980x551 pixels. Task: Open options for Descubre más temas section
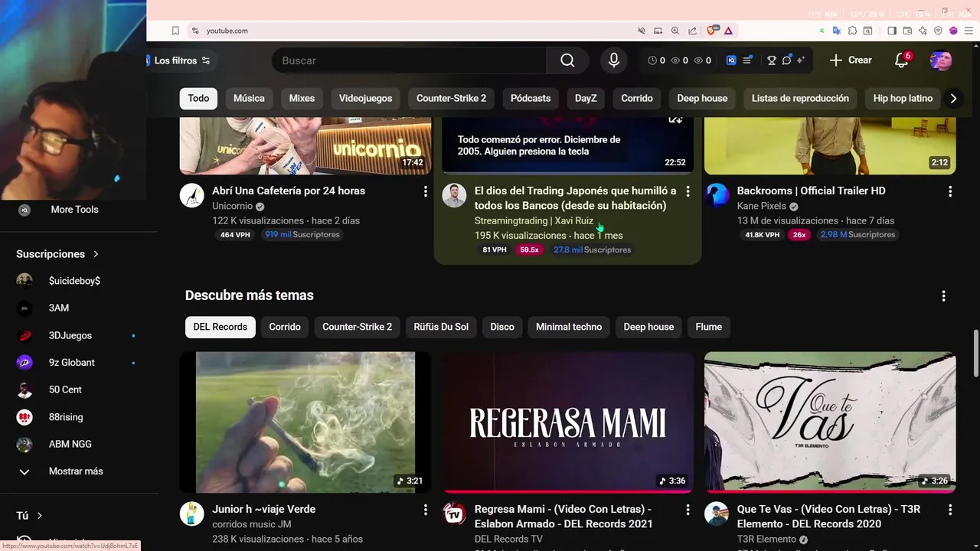pyautogui.click(x=943, y=295)
